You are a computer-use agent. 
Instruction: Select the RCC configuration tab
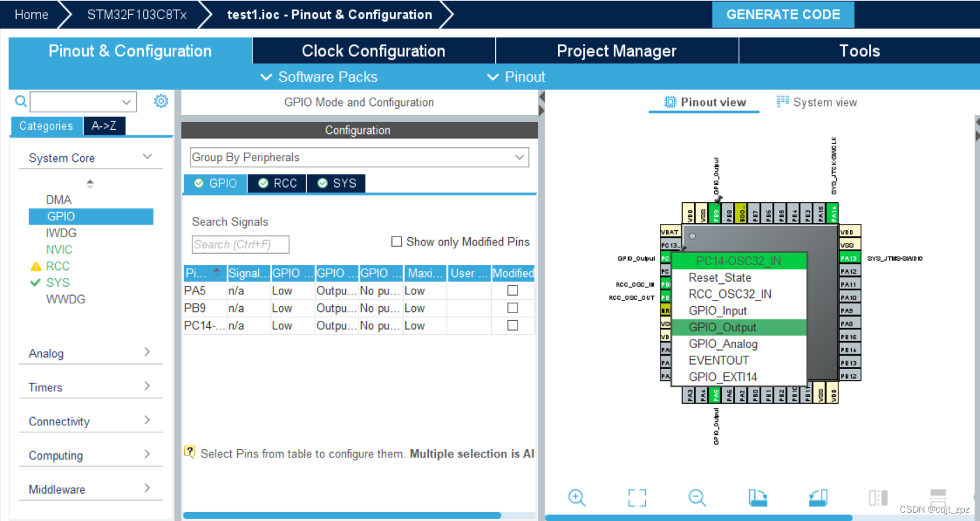(x=278, y=183)
